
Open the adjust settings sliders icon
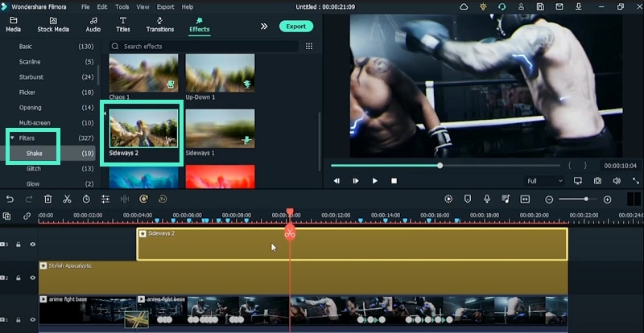click(x=105, y=199)
